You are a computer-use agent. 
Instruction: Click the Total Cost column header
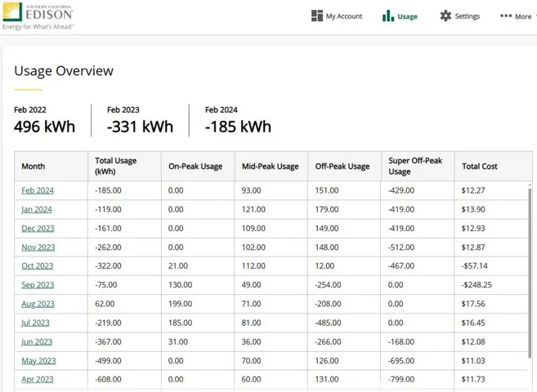tap(494, 167)
